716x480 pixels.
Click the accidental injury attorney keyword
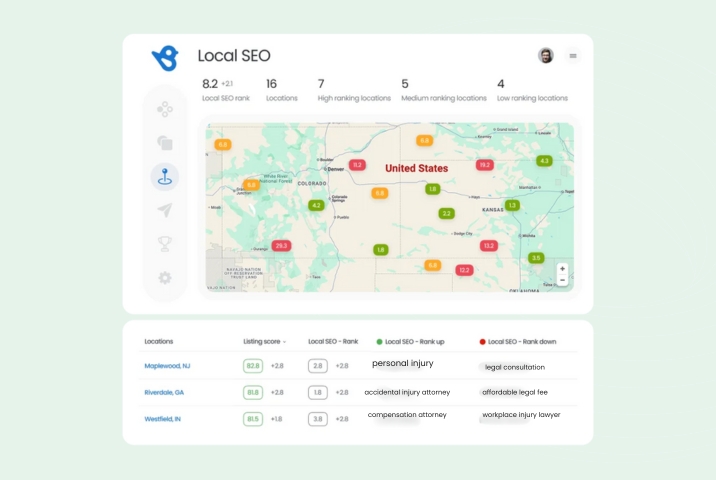point(407,392)
